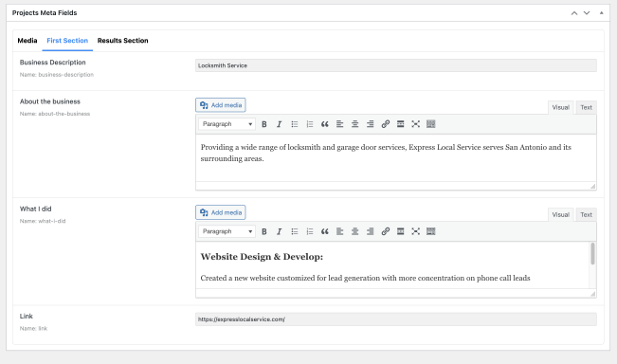Toggle toolbar in What I did editor

click(x=431, y=231)
